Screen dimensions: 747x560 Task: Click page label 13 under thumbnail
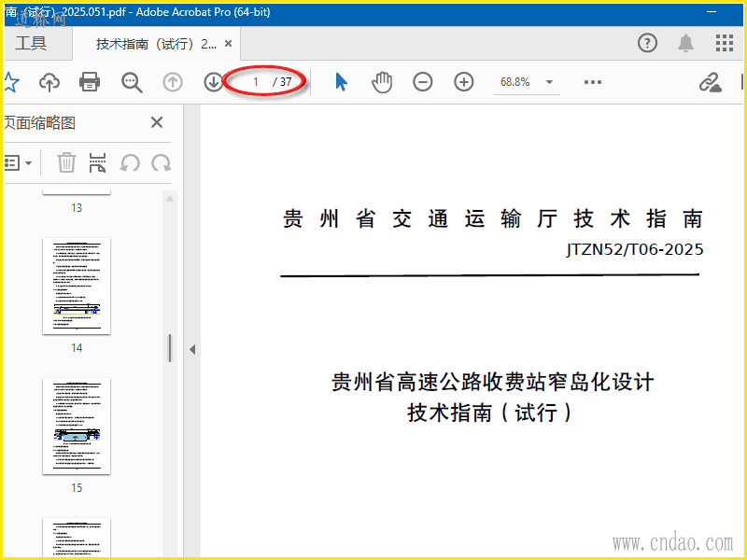[x=77, y=207]
